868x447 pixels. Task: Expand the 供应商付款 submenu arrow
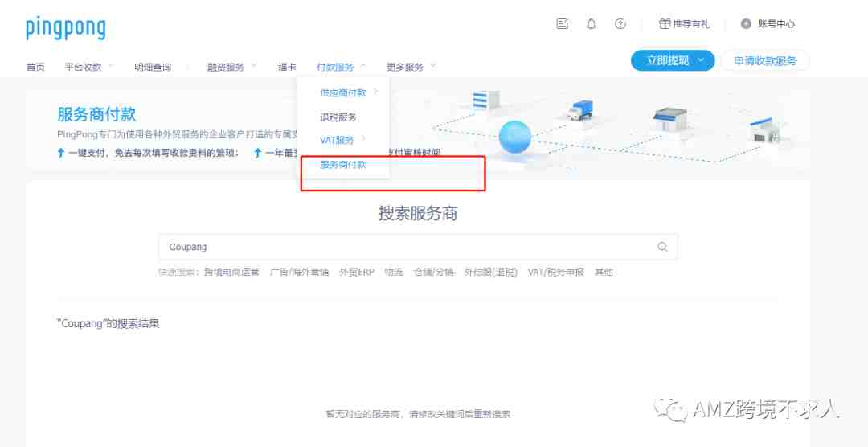click(376, 92)
